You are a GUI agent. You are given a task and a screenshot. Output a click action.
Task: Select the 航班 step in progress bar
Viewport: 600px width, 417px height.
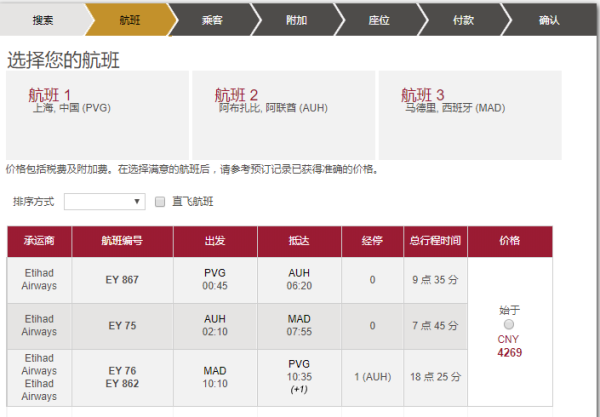click(x=129, y=19)
